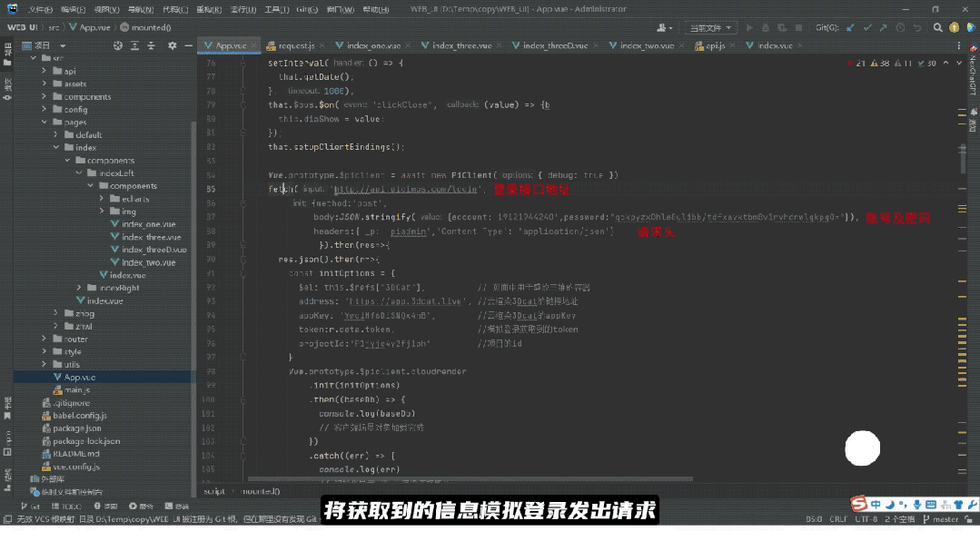Switch to the request.js editor tab
Screen dimensions: 980x551
point(295,45)
